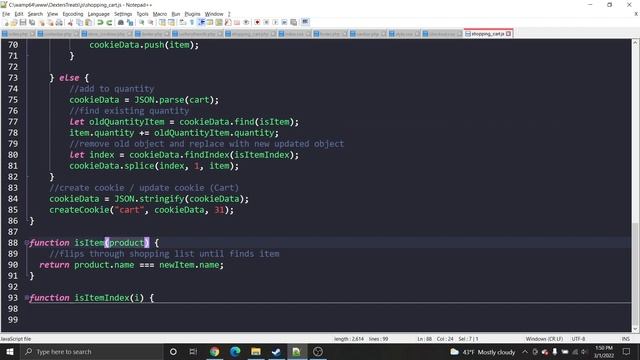The height and width of the screenshot is (360, 640).
Task: Open Google Chrome from the taskbar
Action: pyautogui.click(x=214, y=352)
